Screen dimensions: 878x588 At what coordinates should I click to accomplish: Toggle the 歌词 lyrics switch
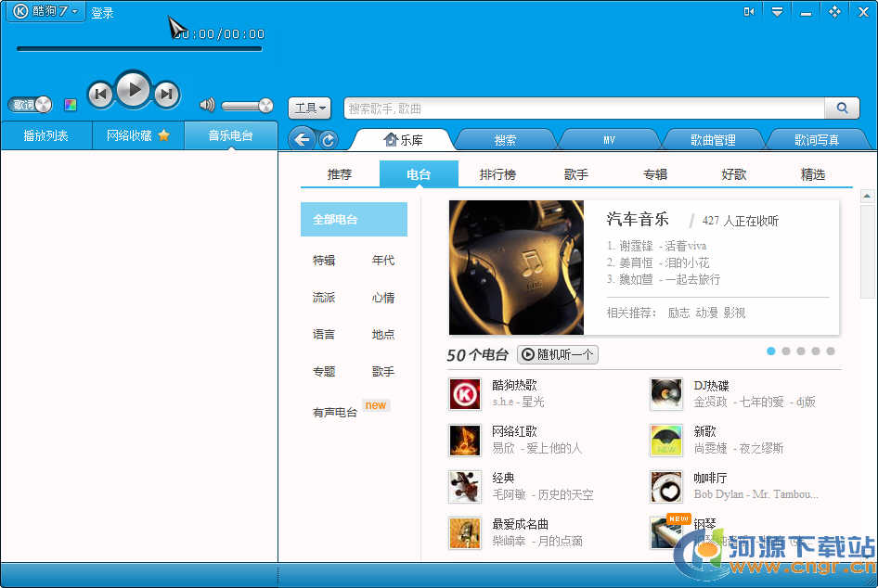click(31, 105)
